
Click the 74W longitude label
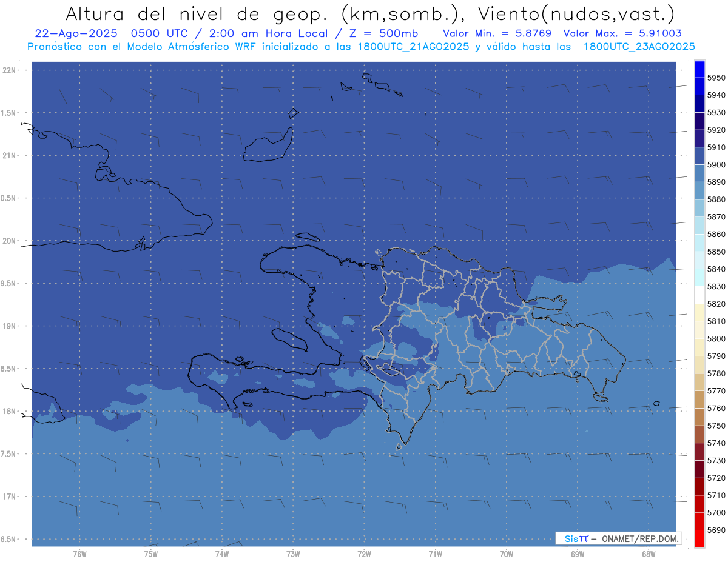coord(221,554)
